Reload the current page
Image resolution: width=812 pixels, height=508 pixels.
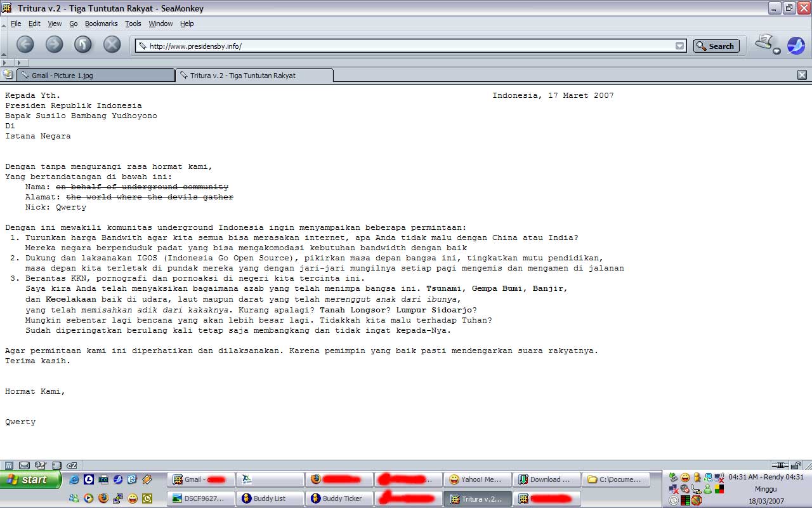(x=83, y=44)
